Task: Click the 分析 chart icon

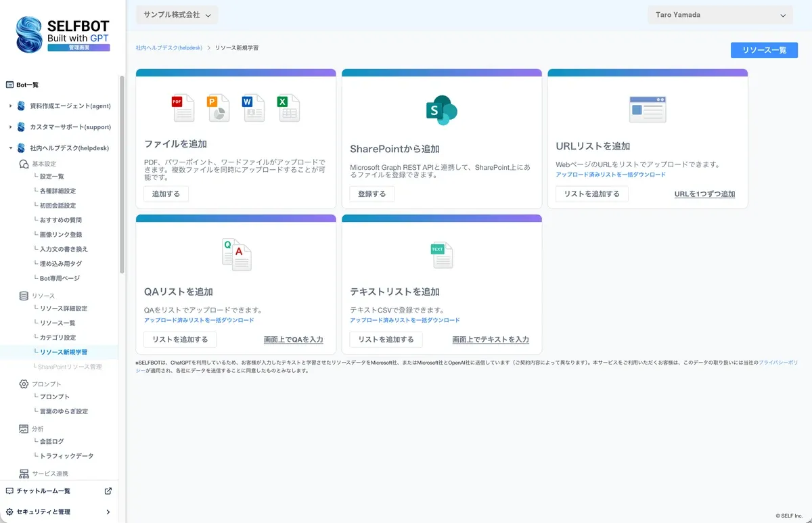Action: [24, 429]
